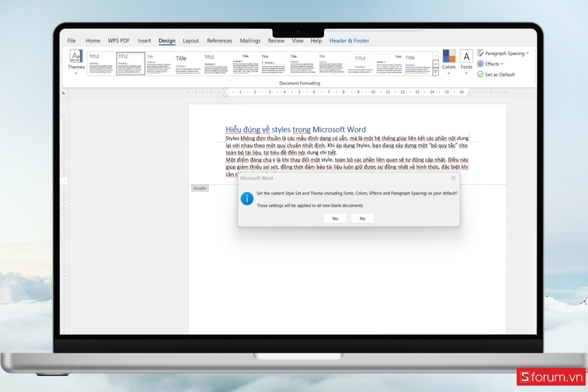Switch to the Home tab
The width and height of the screenshot is (588, 392).
[93, 41]
